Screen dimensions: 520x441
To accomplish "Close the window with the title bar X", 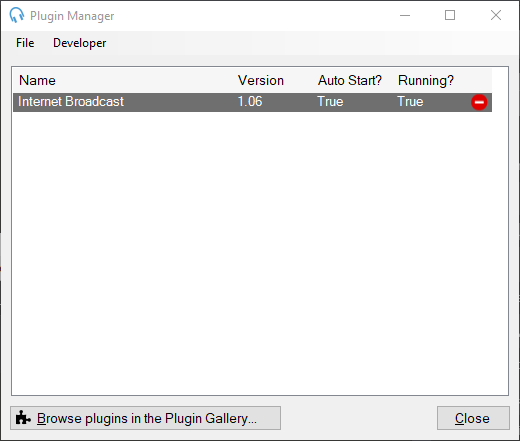I will [496, 15].
